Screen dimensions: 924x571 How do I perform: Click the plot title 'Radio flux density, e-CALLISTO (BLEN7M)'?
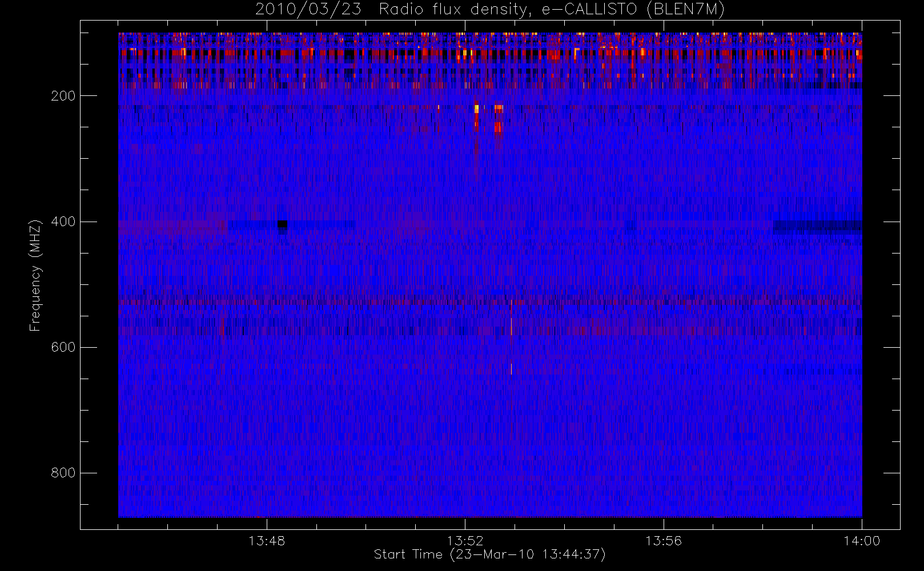(552, 9)
